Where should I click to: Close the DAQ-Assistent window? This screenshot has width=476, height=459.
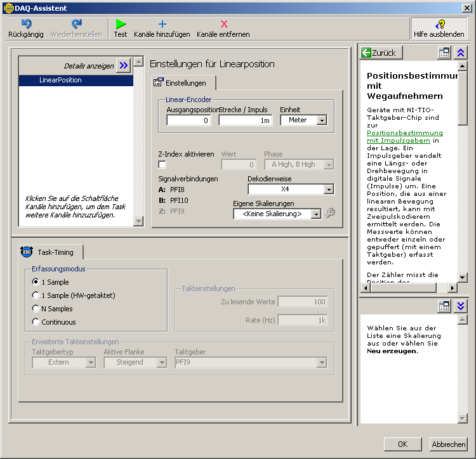466,8
